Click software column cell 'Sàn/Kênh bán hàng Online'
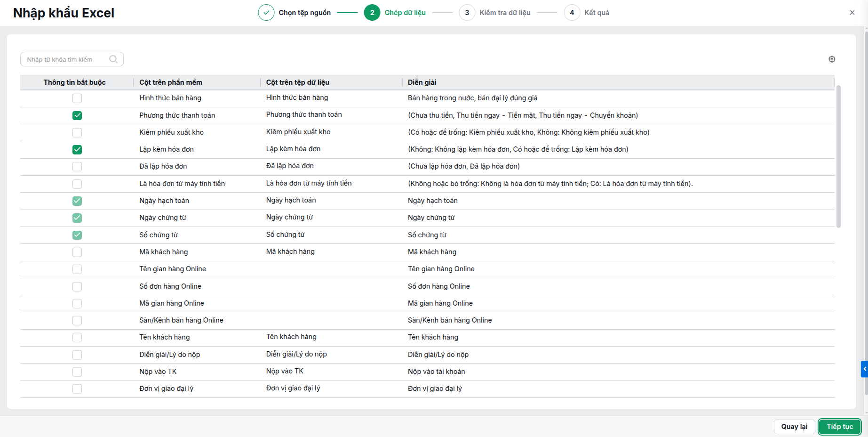 pyautogui.click(x=181, y=320)
